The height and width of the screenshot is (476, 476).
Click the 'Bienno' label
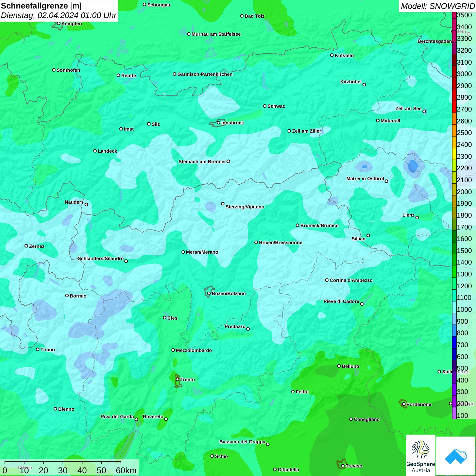(x=66, y=409)
